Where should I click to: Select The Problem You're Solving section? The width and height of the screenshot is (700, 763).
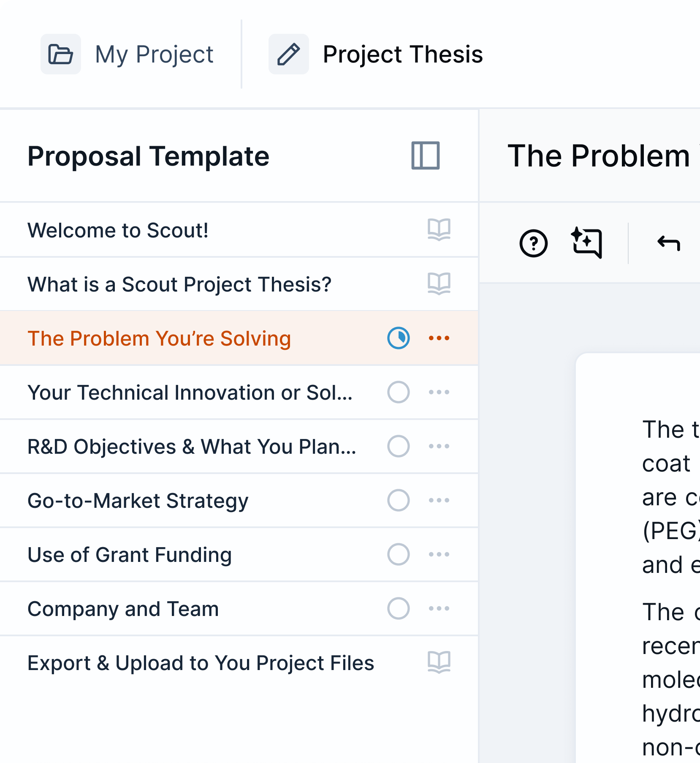click(x=239, y=338)
